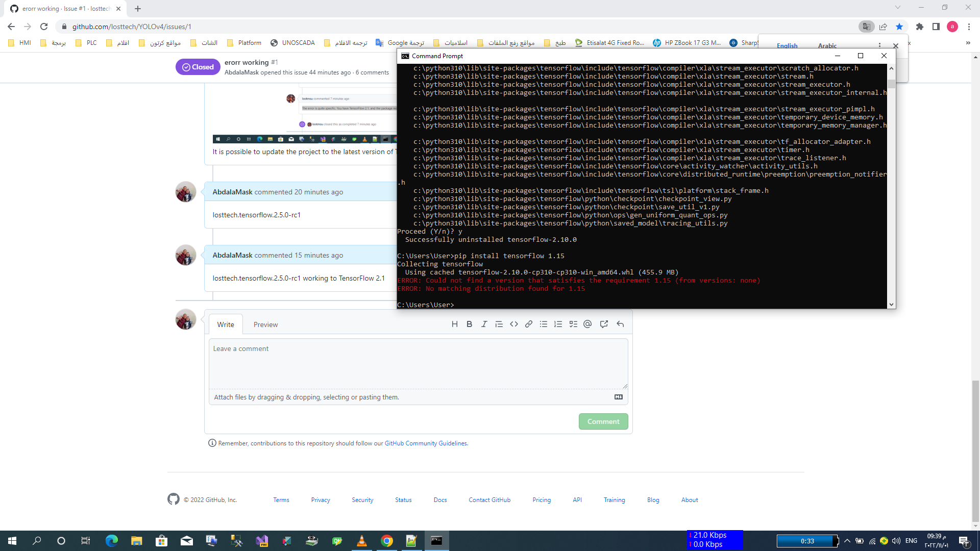Image resolution: width=980 pixels, height=551 pixels.
Task: Open the browser tab search dropdown arrow
Action: [x=897, y=8]
